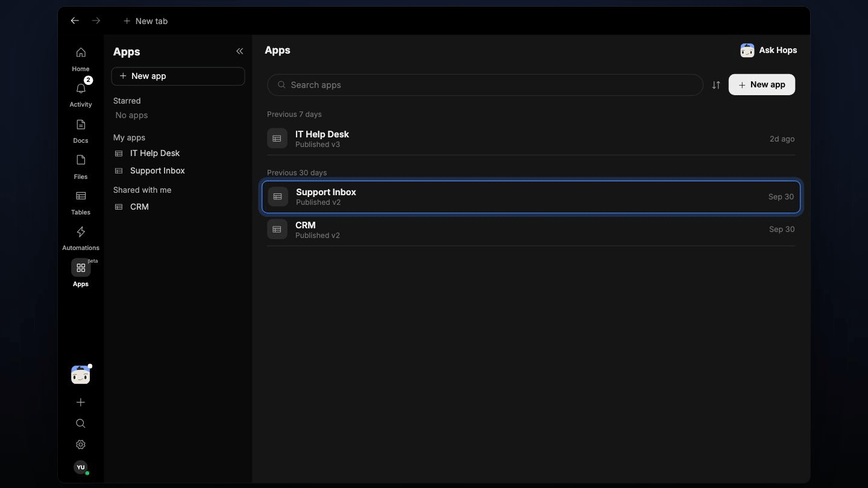Click New app button in side panel

pyautogui.click(x=178, y=76)
